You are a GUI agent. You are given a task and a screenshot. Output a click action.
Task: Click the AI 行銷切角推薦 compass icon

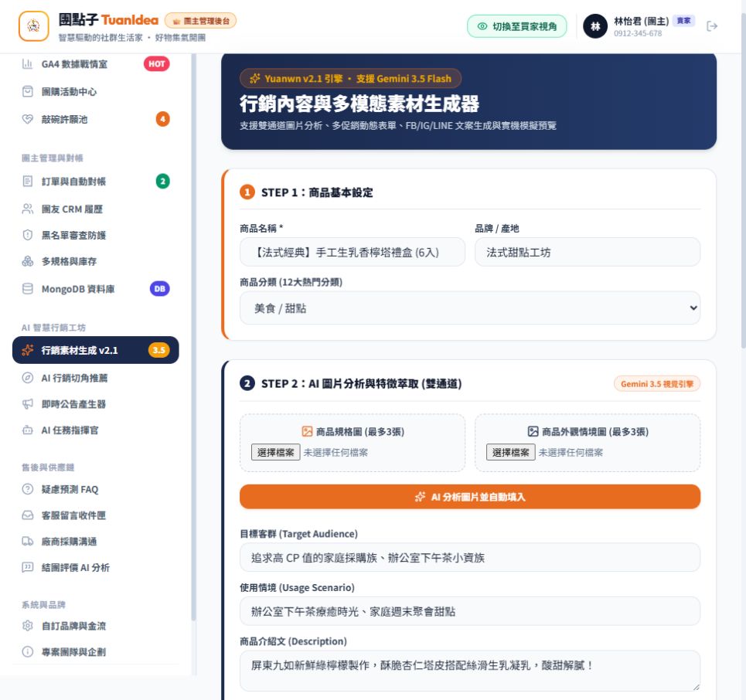tap(28, 378)
